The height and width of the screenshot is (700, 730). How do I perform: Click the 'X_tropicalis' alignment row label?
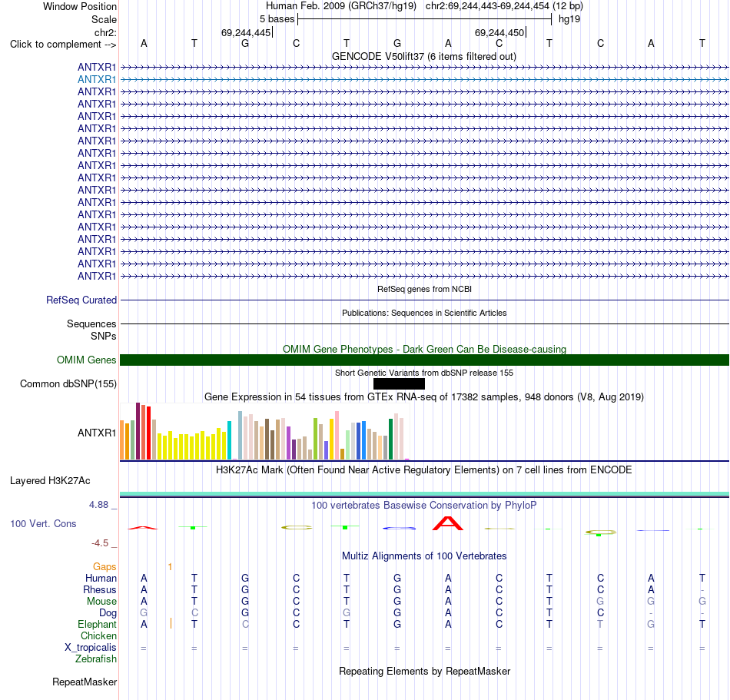[x=91, y=648]
